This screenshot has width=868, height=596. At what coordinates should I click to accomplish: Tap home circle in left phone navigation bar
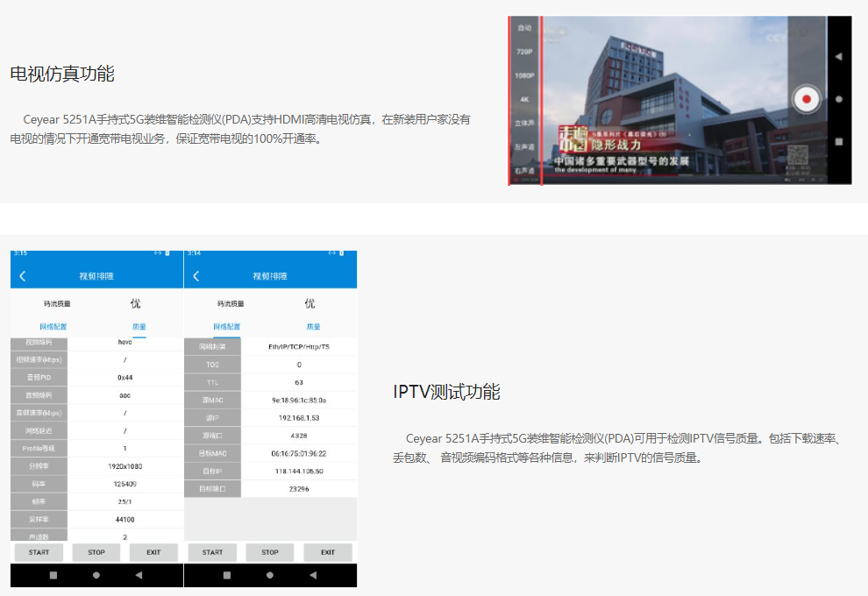96,575
